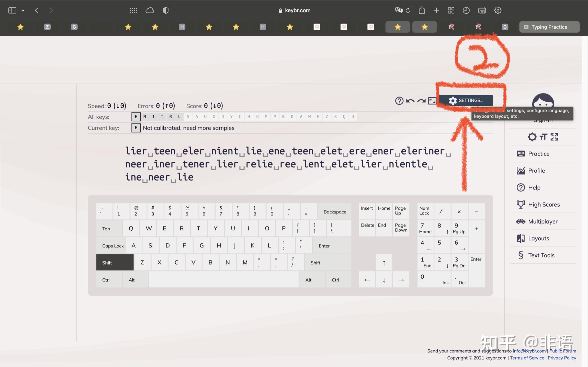Click the E key in All keys row
Viewport: 588px width, 367px height.
point(136,117)
